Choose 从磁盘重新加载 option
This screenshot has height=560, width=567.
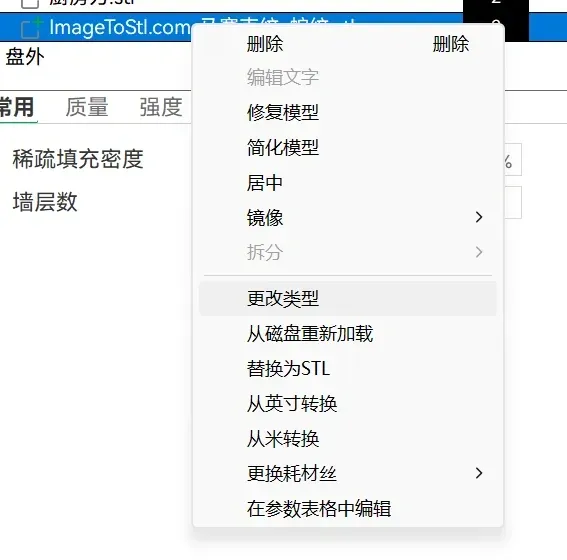coord(348,333)
